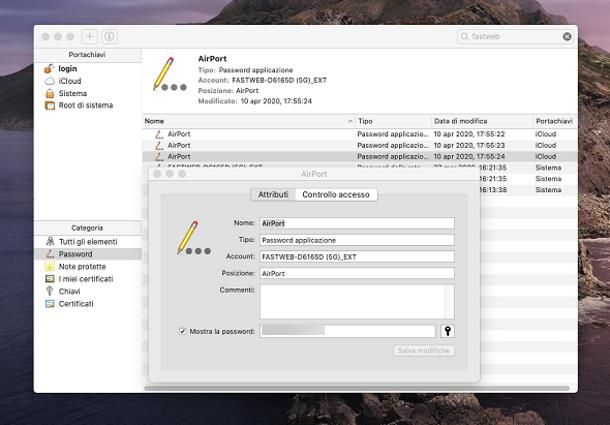Open I miei certificati category

[86, 279]
